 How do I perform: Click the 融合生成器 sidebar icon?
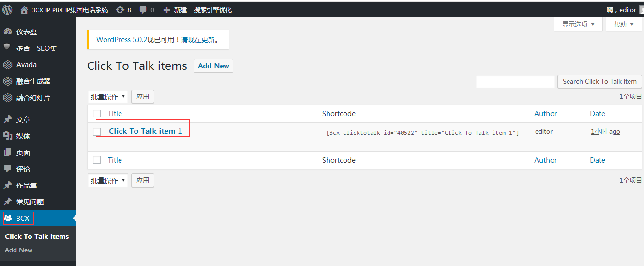pyautogui.click(x=8, y=81)
